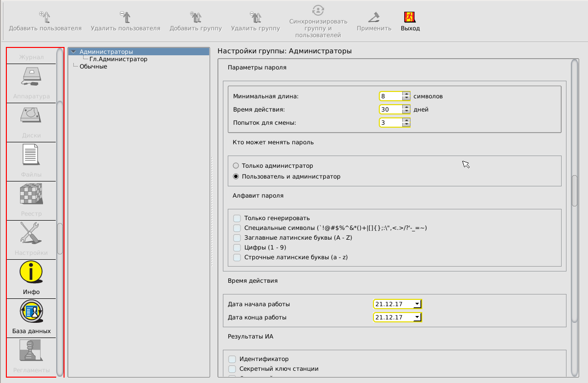588x383 pixels.
Task: Increase Время действия days value
Action: click(406, 107)
